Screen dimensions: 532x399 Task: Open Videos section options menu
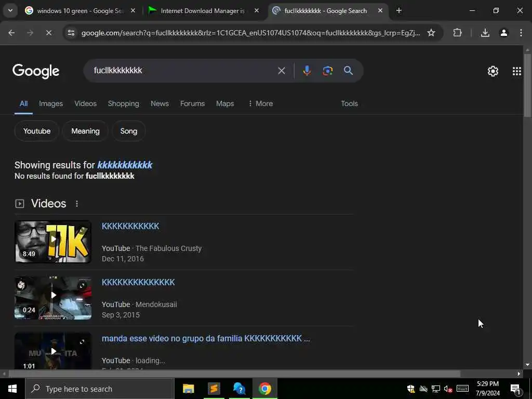click(x=77, y=204)
